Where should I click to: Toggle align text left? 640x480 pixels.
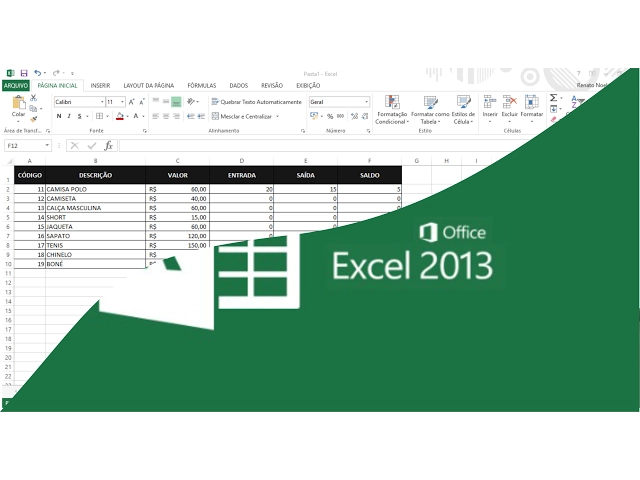pyautogui.click(x=156, y=116)
